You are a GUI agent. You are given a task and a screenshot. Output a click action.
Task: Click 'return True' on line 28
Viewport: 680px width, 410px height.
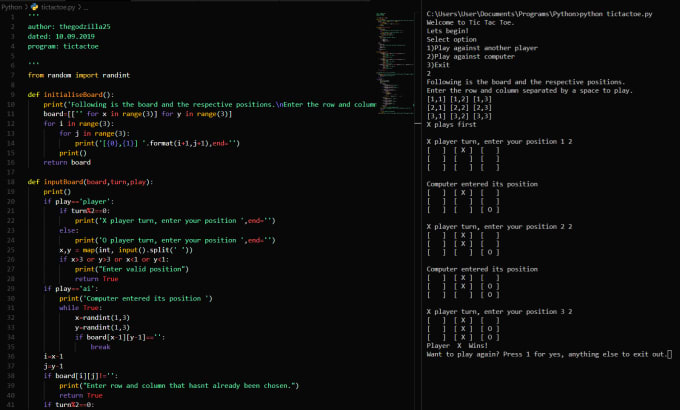tap(96, 279)
